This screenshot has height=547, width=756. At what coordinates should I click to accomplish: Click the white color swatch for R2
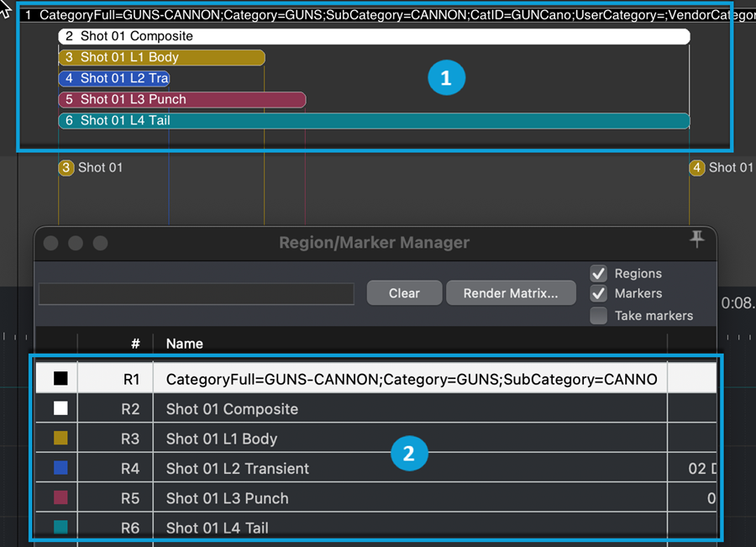click(60, 409)
